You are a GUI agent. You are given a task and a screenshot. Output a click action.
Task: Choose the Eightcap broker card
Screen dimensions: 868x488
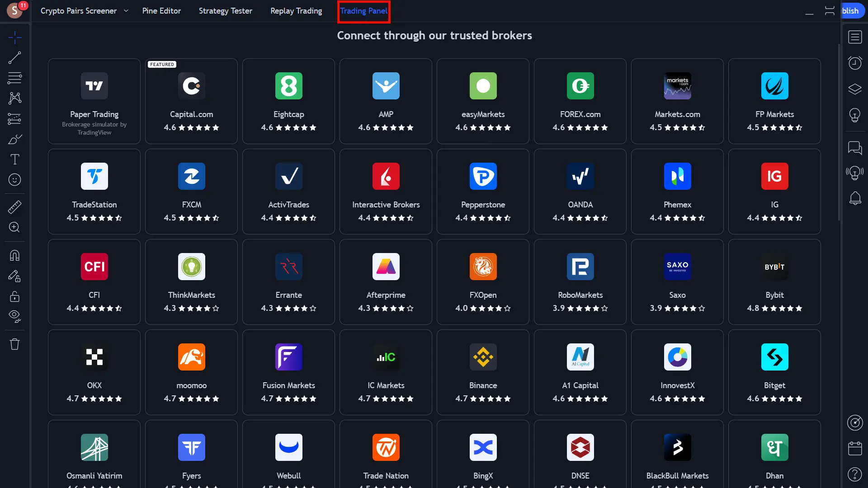[x=288, y=101]
